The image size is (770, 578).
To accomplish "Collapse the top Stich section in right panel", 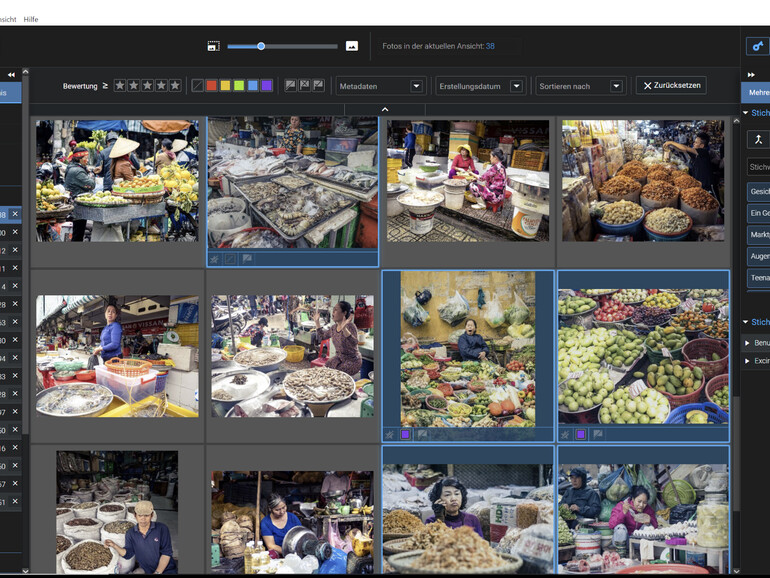I will coord(745,112).
